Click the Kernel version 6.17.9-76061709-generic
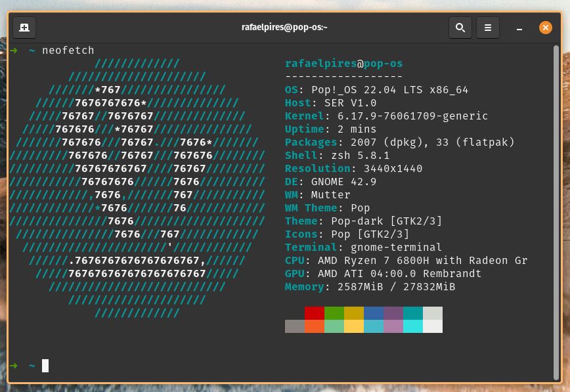This screenshot has width=570, height=392. 412,116
